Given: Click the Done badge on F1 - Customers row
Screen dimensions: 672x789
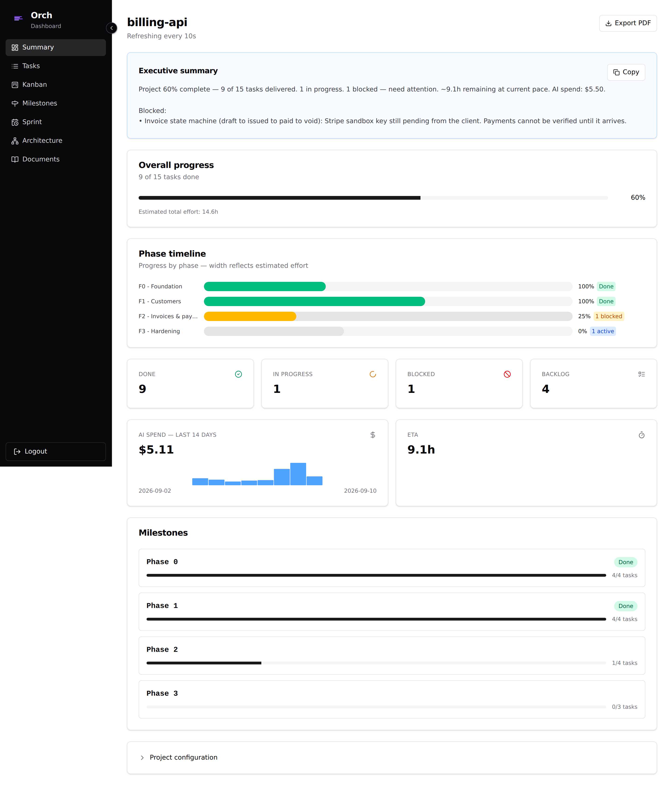Looking at the screenshot, I should click(x=606, y=302).
